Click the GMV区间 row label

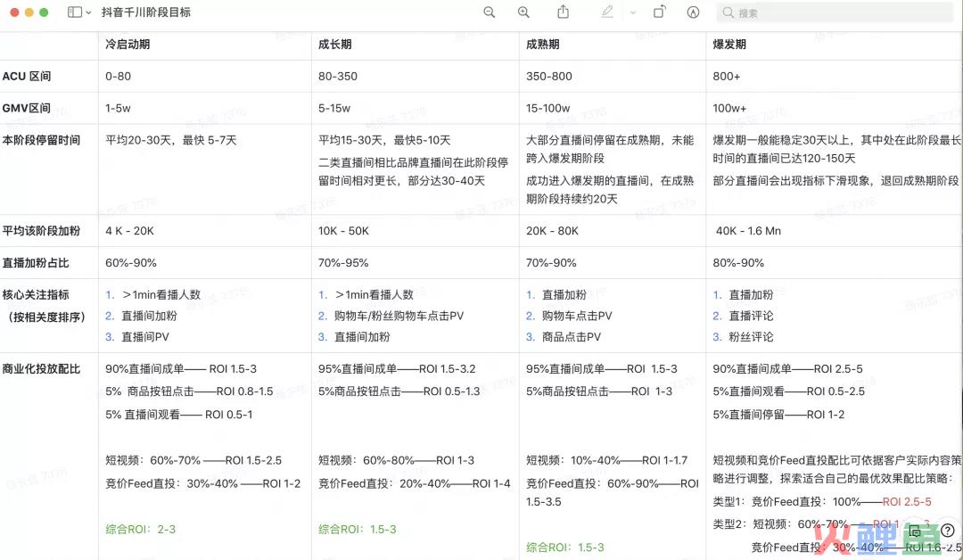point(27,108)
